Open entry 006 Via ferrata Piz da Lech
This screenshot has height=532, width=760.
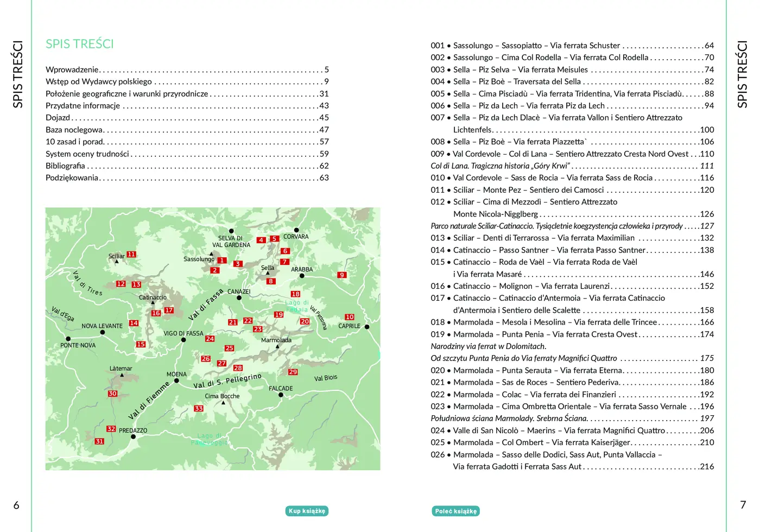573,106
